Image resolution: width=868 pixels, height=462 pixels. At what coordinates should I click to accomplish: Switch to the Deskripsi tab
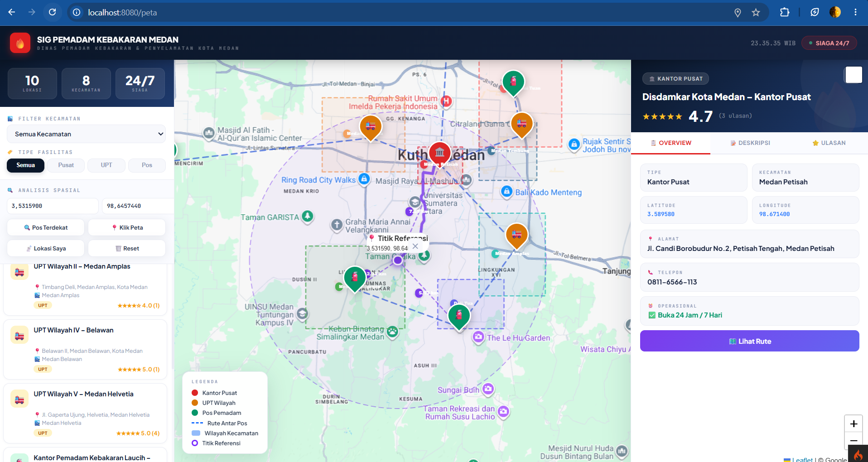click(750, 143)
